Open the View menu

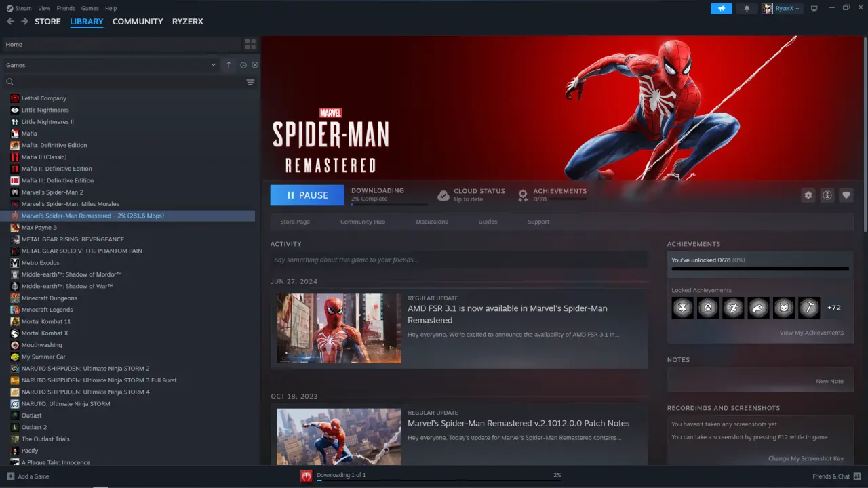[44, 8]
